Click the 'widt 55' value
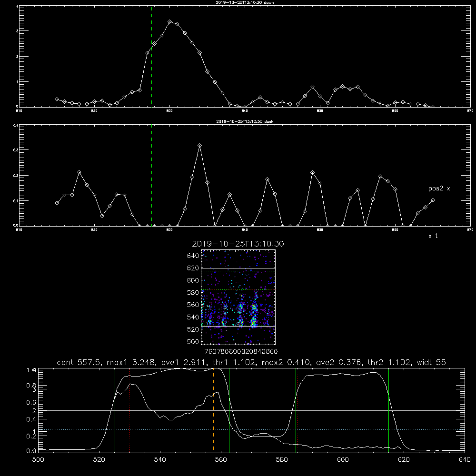The height and width of the screenshot is (476, 476). (x=431, y=362)
